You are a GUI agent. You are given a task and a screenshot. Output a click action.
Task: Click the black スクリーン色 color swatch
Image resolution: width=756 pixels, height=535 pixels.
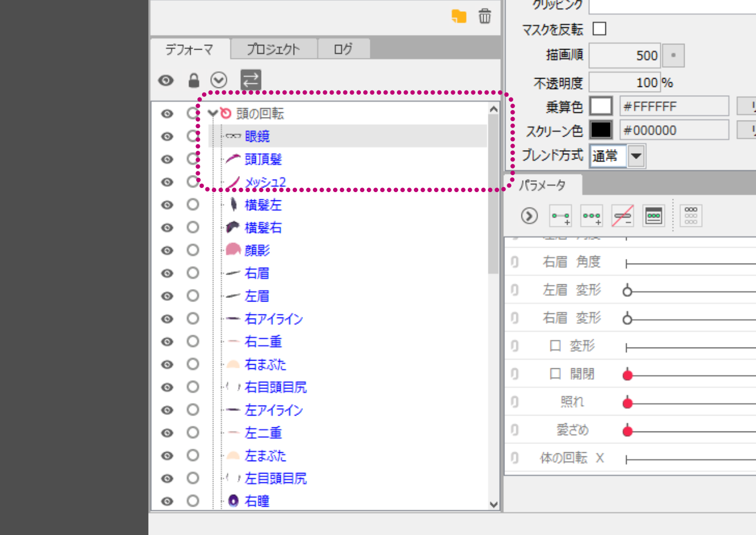(x=601, y=130)
